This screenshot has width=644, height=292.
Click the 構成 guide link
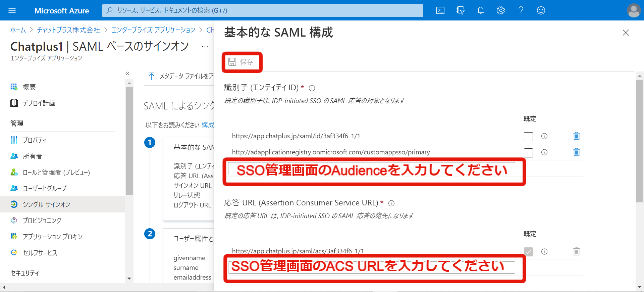(x=208, y=125)
